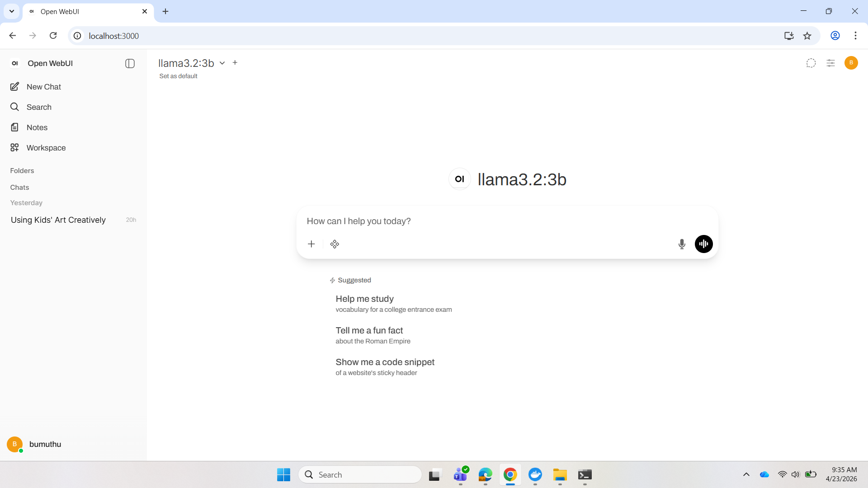Open integrations tools icon in input
The image size is (868, 488).
(x=335, y=244)
